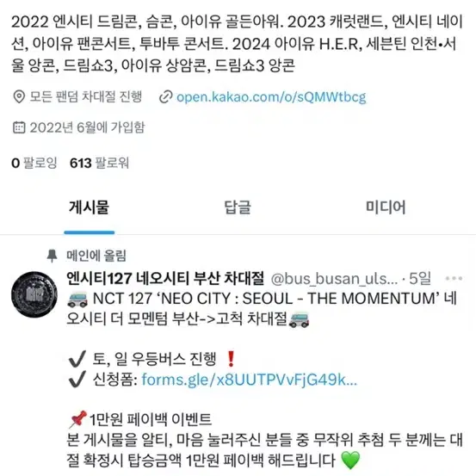Screen dimensions: 476x476
Task: Open the open.kakao.com profile link
Action: [x=271, y=97]
